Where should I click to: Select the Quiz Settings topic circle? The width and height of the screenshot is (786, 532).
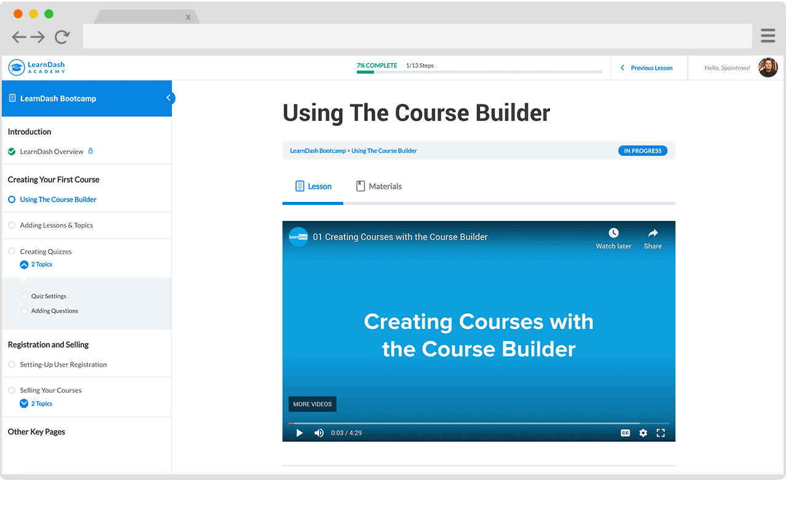25,296
